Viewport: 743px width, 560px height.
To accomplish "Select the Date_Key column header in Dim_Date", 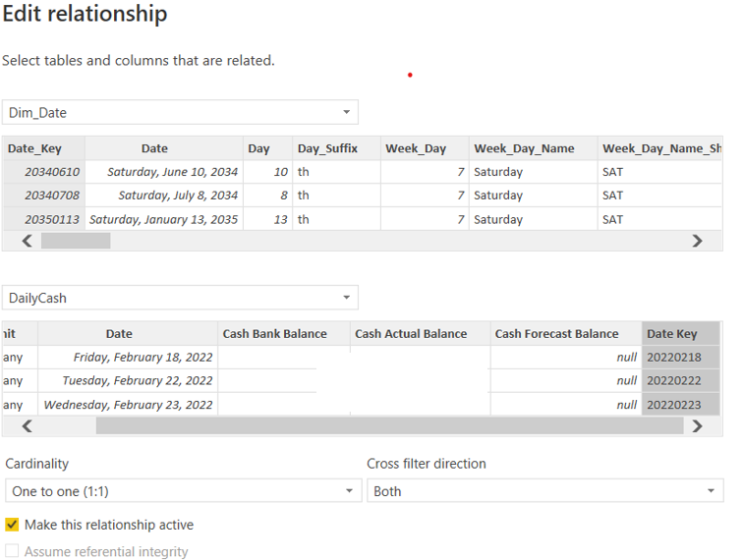I will [44, 148].
